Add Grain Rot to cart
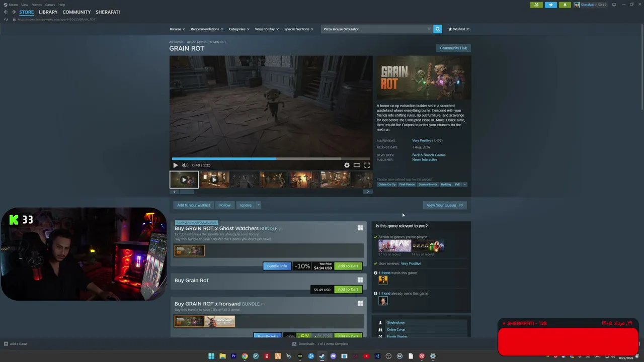Screen dimensions: 644x362 [x=348, y=290]
